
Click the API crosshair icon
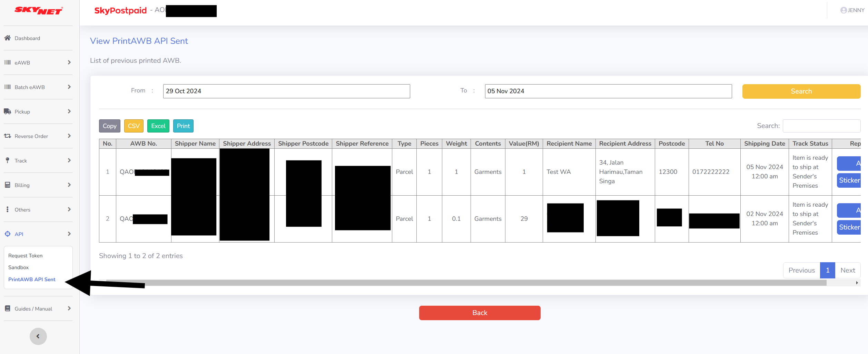[x=7, y=234]
